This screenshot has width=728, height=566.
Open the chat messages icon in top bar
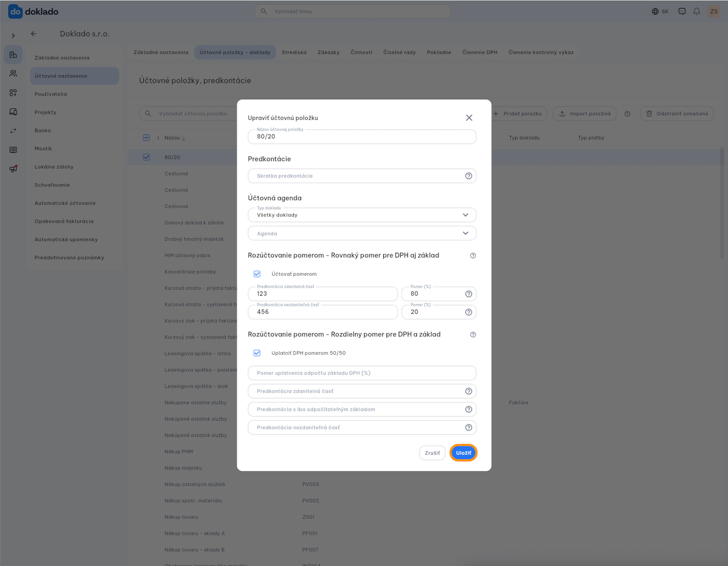click(x=682, y=11)
